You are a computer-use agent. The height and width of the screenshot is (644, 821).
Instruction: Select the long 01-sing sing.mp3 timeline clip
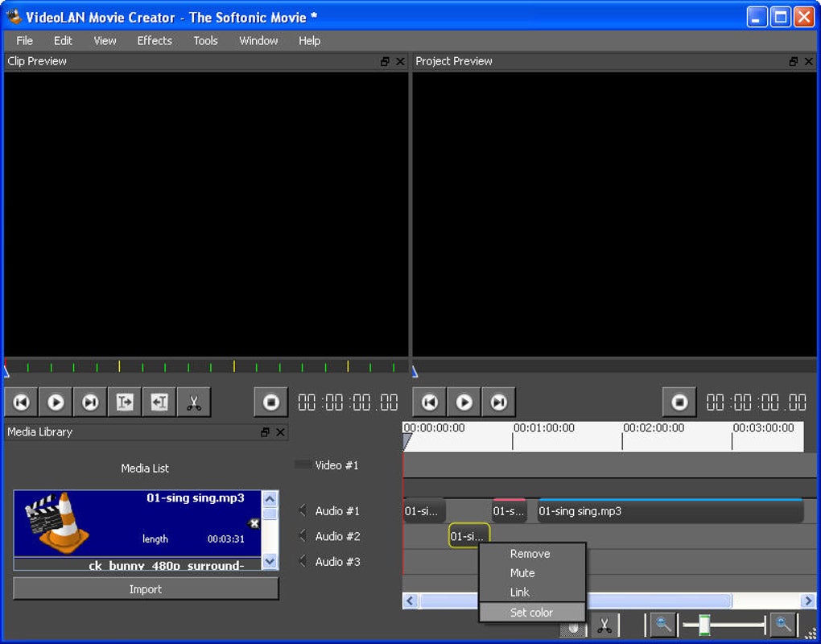(670, 511)
